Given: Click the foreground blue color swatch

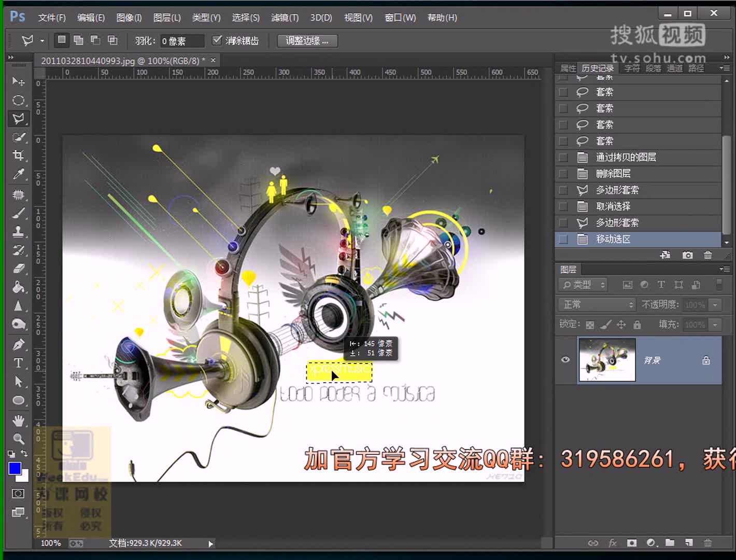Looking at the screenshot, I should (15, 468).
